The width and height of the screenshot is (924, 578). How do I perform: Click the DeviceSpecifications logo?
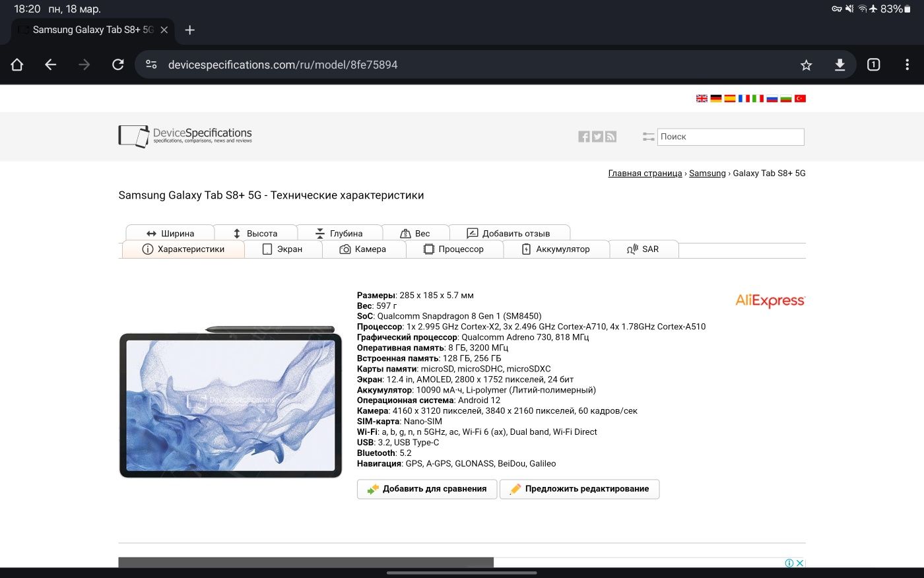click(185, 136)
